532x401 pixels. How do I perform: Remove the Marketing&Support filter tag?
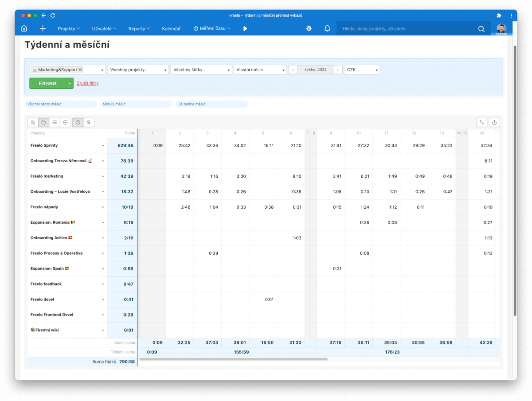click(80, 70)
